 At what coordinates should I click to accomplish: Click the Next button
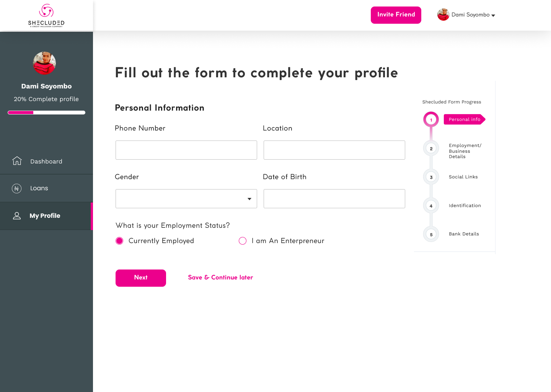pos(141,278)
